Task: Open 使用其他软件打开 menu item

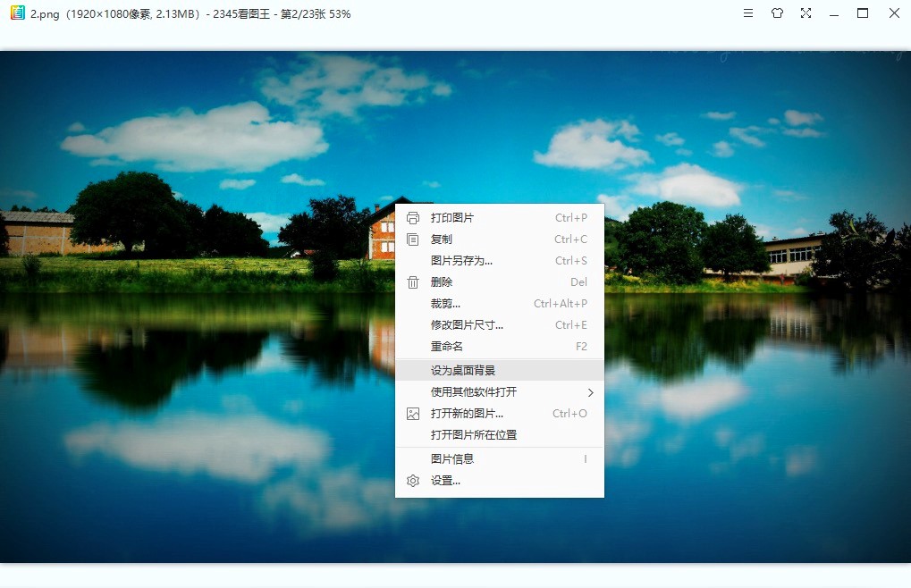Action: pyautogui.click(x=500, y=391)
